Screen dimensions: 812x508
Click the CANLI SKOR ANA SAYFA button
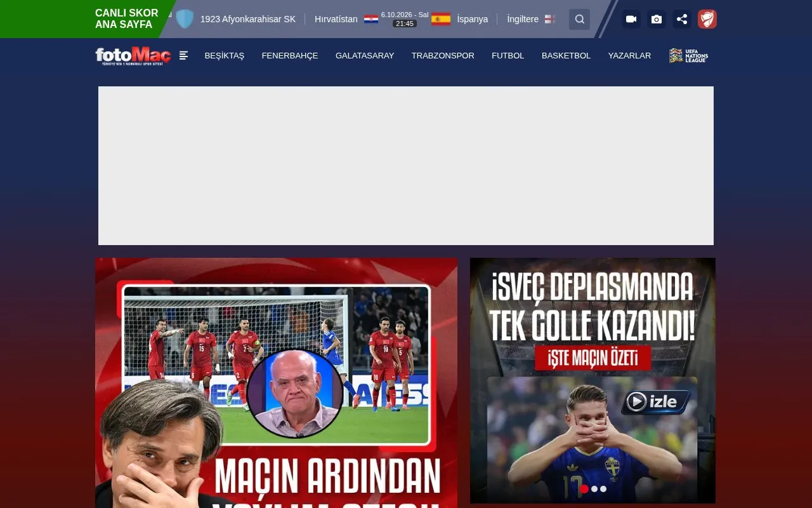coord(127,19)
